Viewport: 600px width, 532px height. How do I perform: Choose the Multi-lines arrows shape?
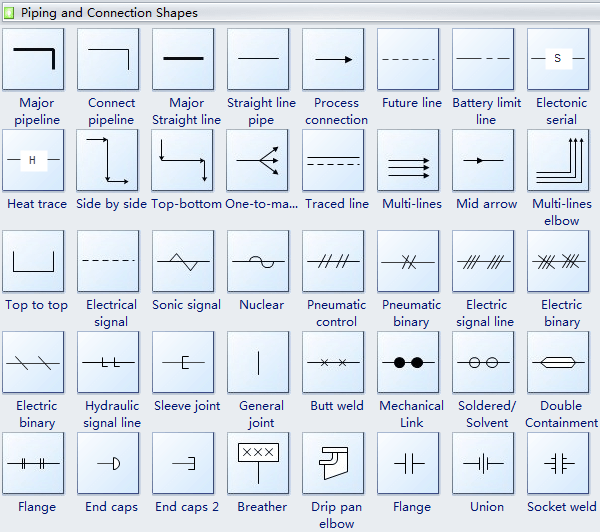(408, 160)
